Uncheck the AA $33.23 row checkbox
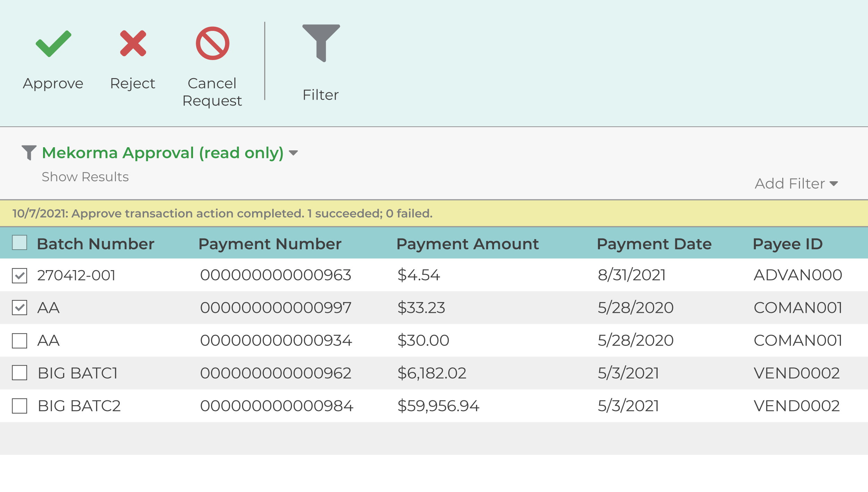Image resolution: width=868 pixels, height=492 pixels. [x=19, y=308]
